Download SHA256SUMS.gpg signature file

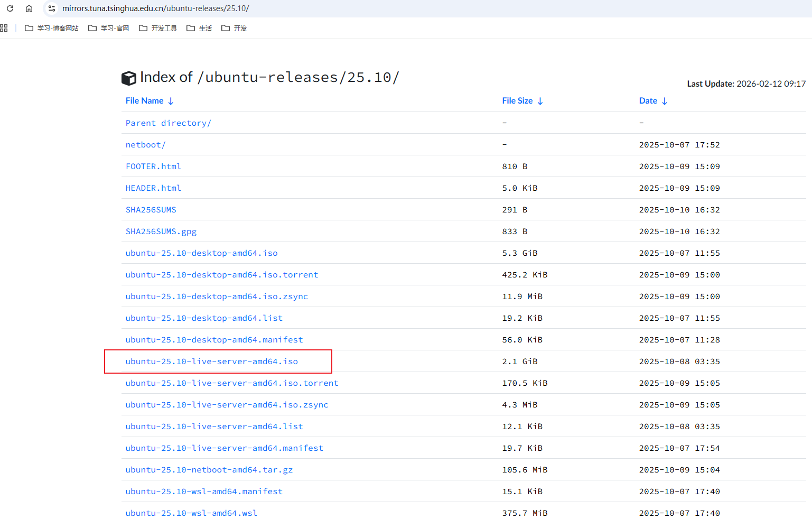pyautogui.click(x=161, y=231)
